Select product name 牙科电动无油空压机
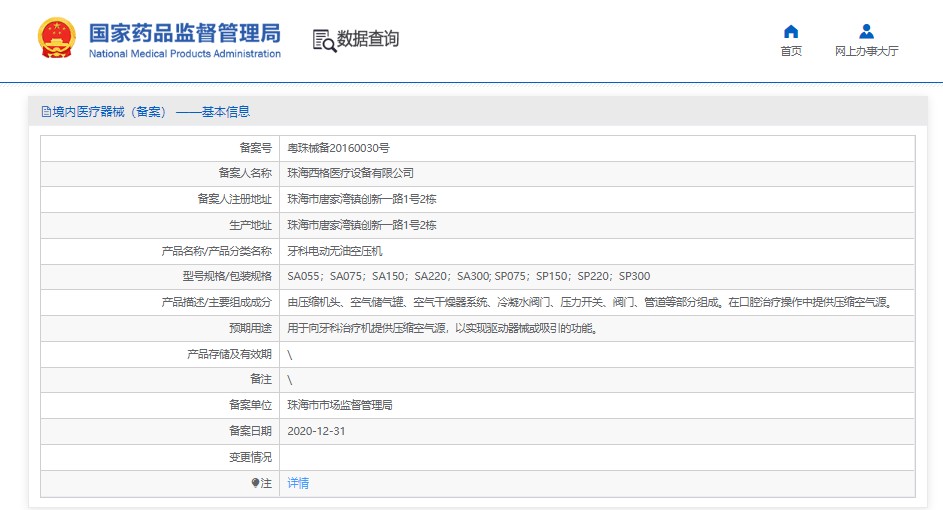Viewport: 943px width, 510px height. 334,251
